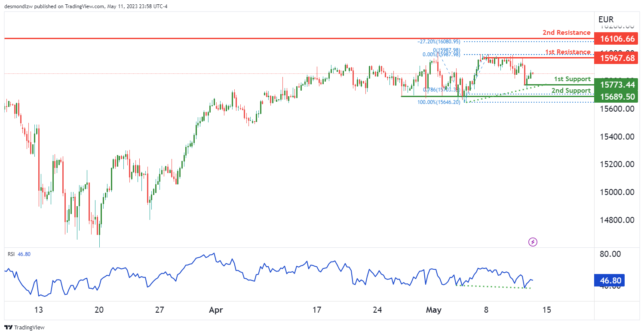Select the May label on the time axis
This screenshot has width=644, height=335.
pos(433,310)
